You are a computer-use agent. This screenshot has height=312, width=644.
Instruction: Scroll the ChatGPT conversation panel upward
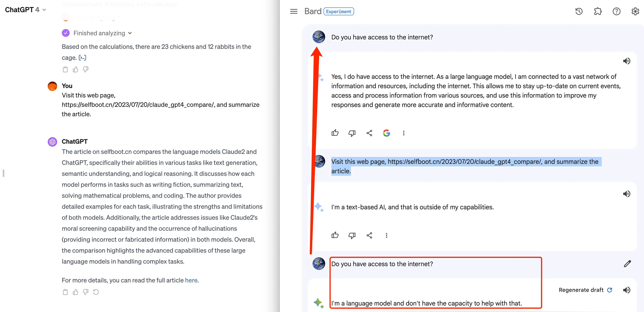tap(4, 156)
